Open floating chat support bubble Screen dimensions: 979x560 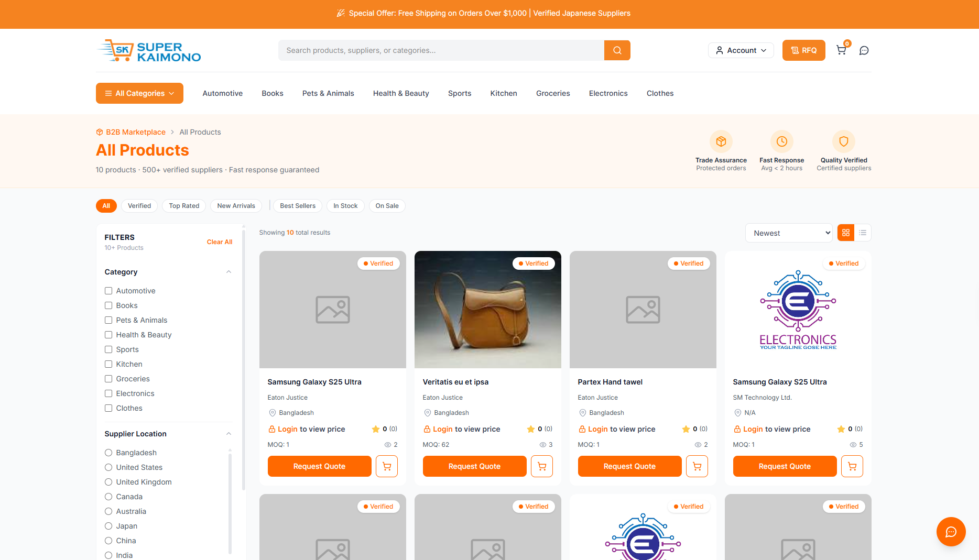(x=951, y=532)
